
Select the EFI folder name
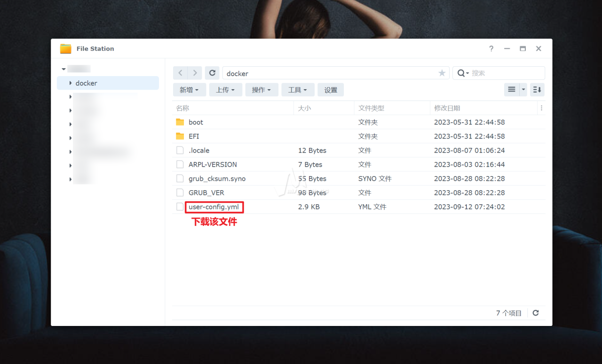point(194,136)
